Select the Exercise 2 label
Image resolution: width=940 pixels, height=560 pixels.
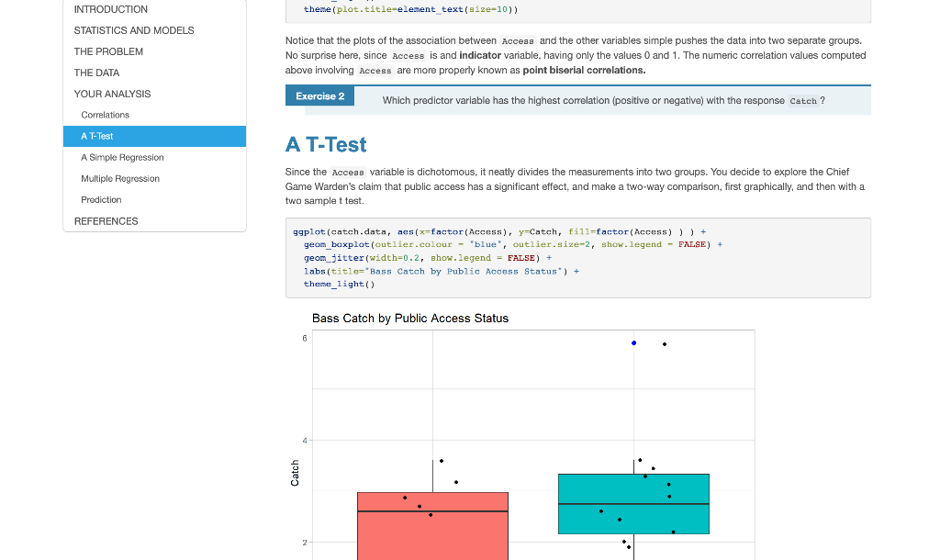pyautogui.click(x=319, y=95)
